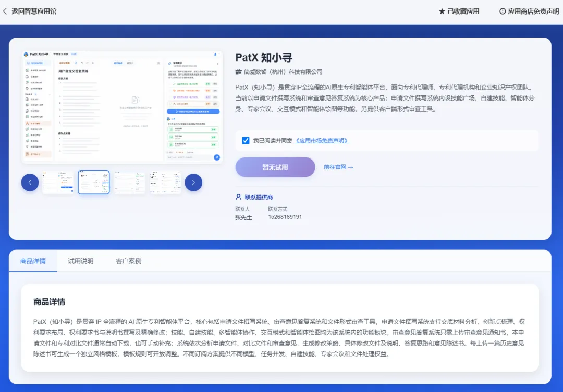Click company name 简爱数智（杭州）科技有限公司

point(283,72)
